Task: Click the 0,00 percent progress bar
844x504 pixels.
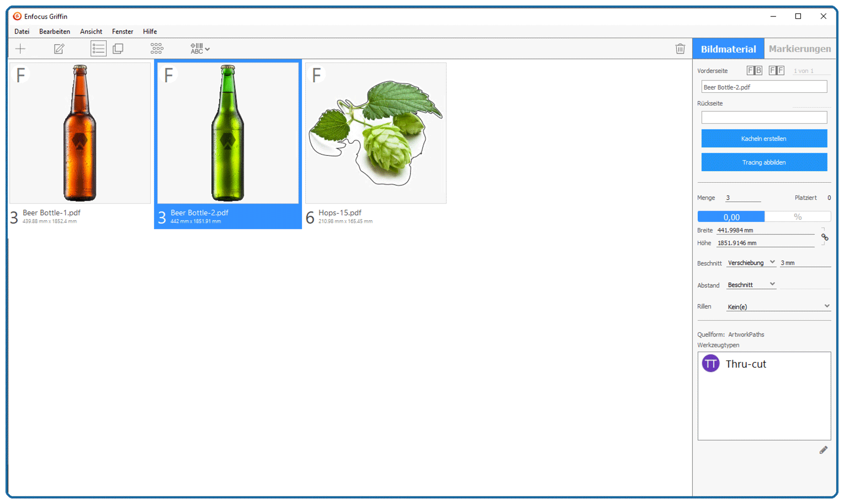Action: click(x=731, y=216)
